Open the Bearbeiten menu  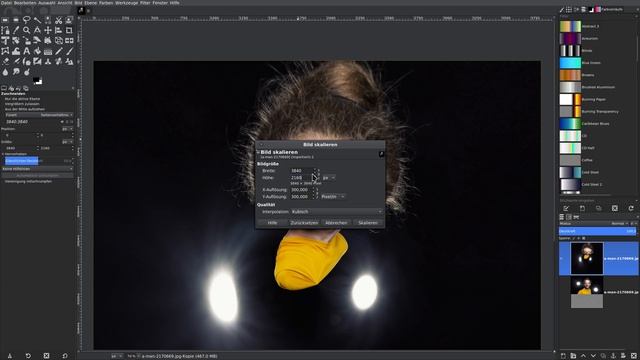[x=25, y=2]
